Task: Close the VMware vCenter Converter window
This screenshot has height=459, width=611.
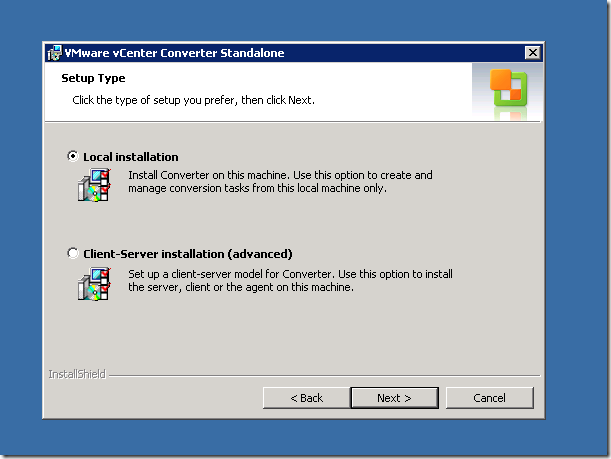Action: (533, 52)
